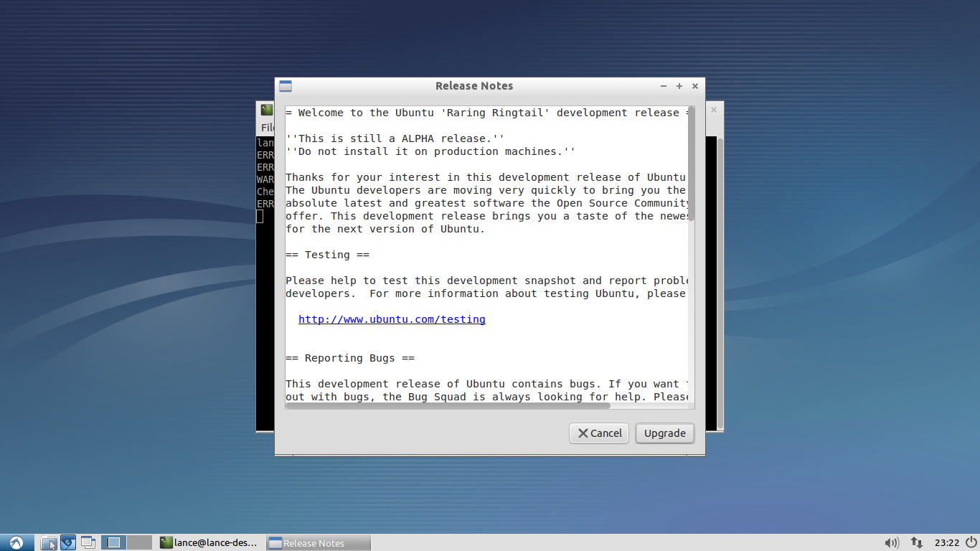The height and width of the screenshot is (551, 980).
Task: Switch to the first workspace in pager
Action: pyautogui.click(x=113, y=542)
